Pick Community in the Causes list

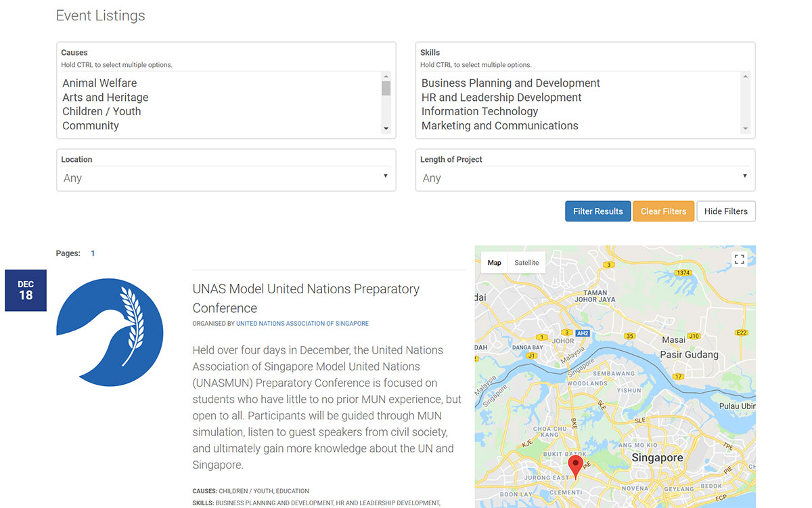tap(91, 126)
